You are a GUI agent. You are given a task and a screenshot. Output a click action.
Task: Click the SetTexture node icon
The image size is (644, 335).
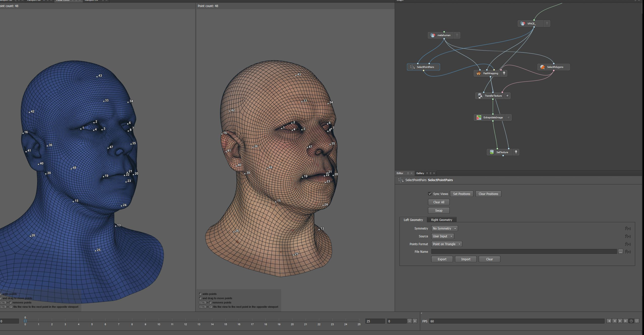[x=491, y=152]
